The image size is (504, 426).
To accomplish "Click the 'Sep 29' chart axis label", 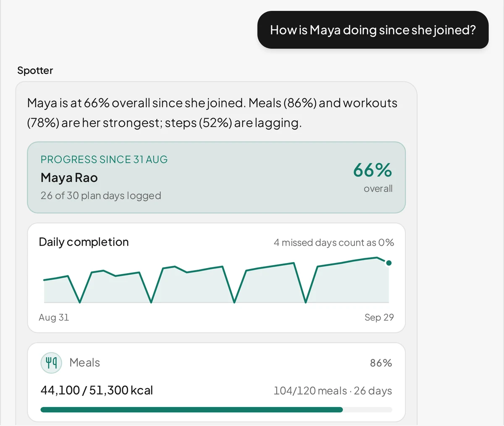I will click(379, 317).
